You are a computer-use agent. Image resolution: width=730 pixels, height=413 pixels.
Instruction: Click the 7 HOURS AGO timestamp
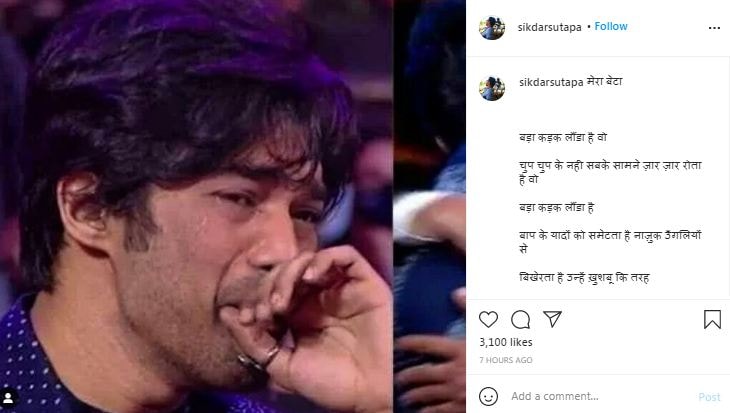[x=506, y=360]
